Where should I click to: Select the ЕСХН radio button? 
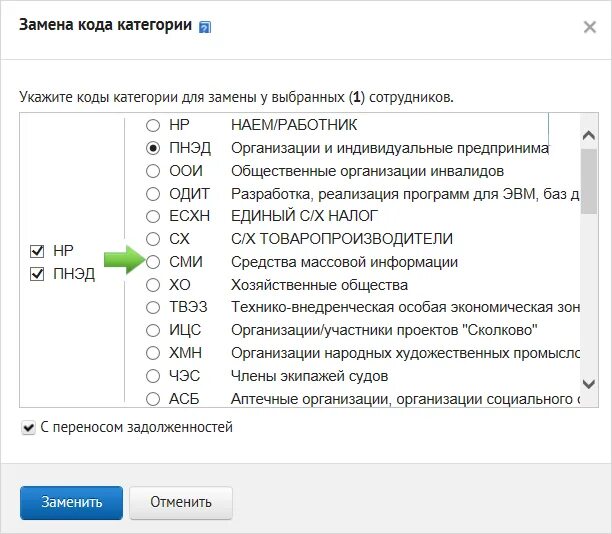(153, 216)
